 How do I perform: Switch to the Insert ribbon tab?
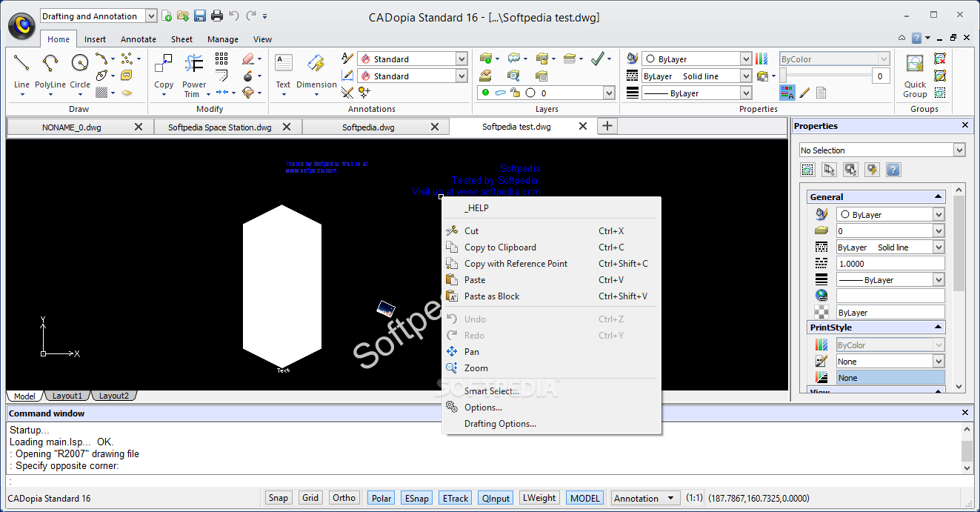point(95,39)
